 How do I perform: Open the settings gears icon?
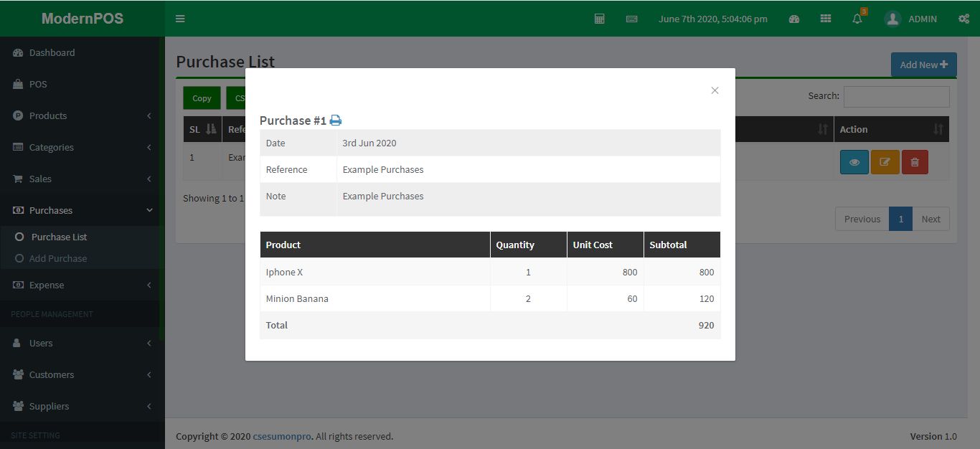coord(963,19)
